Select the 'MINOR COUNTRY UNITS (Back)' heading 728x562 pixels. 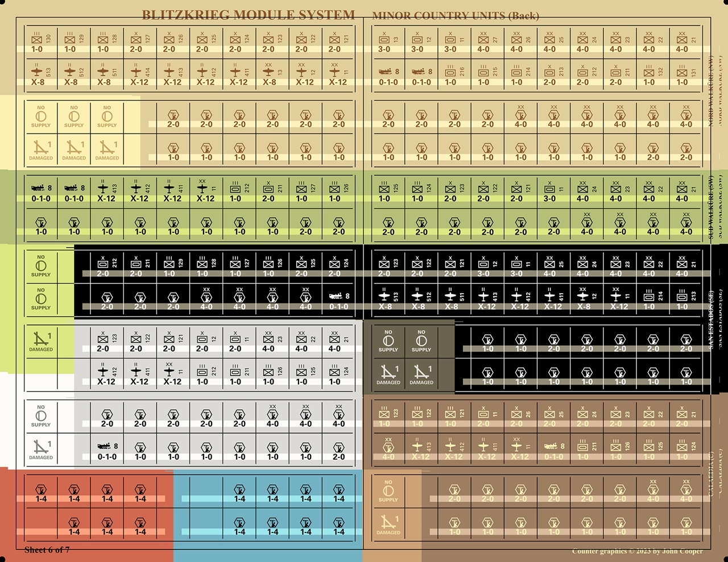pos(456,16)
